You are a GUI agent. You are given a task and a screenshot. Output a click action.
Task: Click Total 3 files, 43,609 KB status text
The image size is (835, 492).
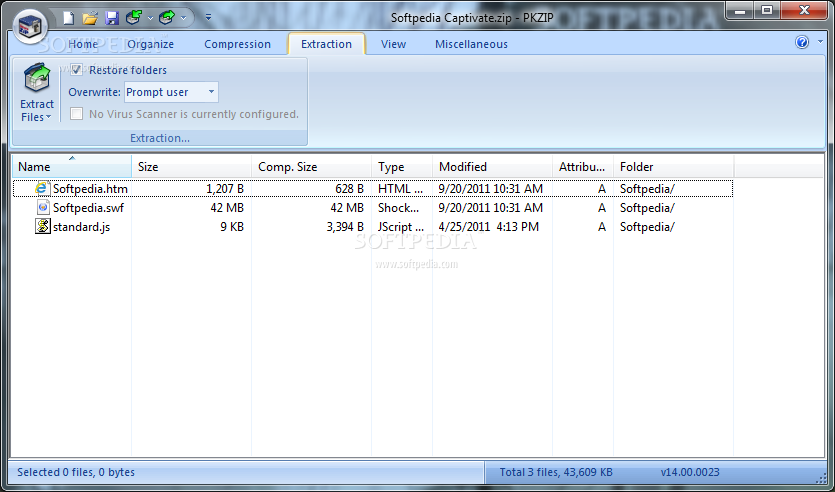coord(556,472)
